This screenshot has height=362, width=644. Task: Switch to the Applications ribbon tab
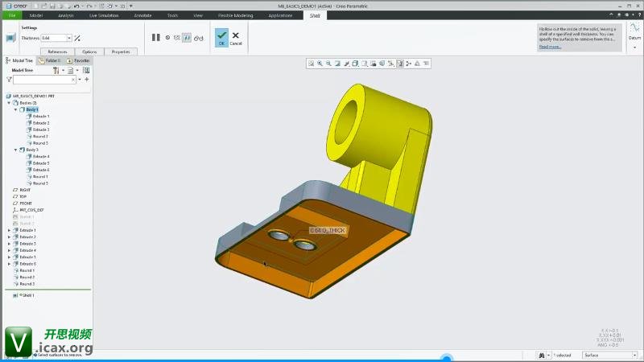tap(280, 15)
